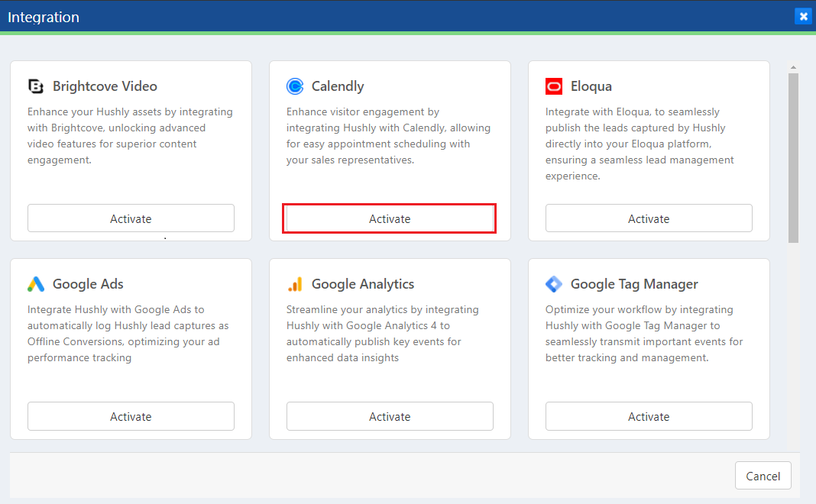Click the Integration dialog title text
The height and width of the screenshot is (504, 816).
pos(44,17)
